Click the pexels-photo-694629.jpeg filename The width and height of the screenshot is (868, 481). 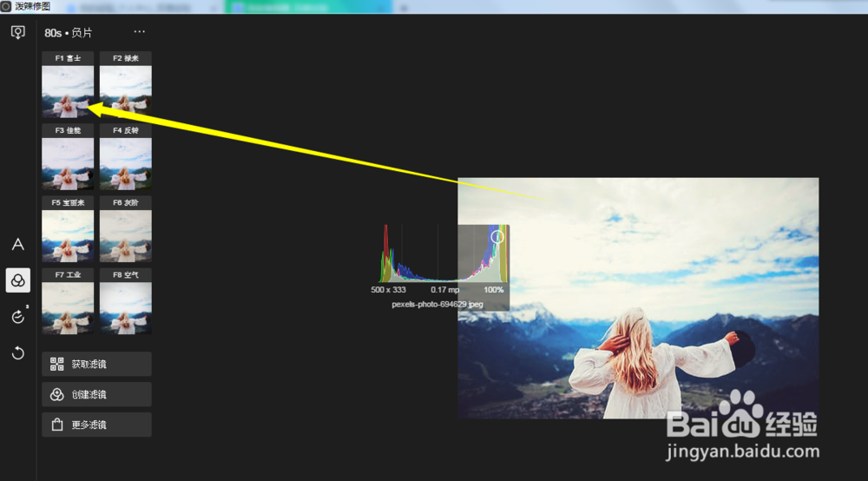(x=437, y=304)
